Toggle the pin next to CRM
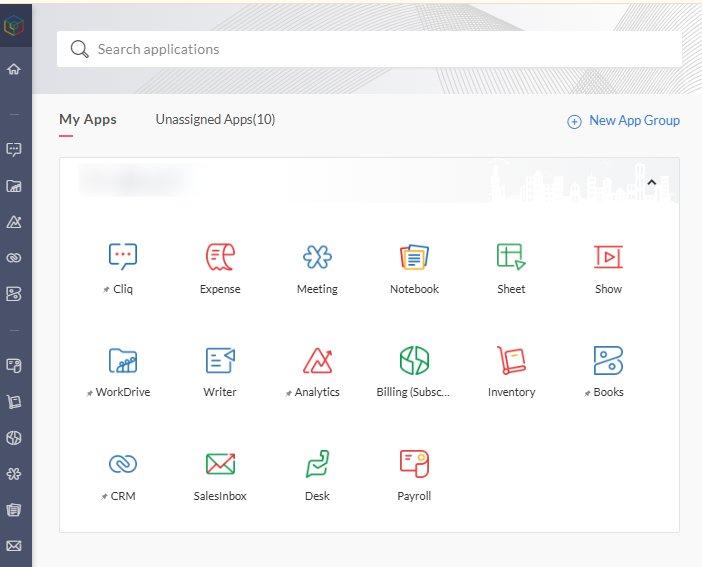This screenshot has width=702, height=567. [104, 497]
